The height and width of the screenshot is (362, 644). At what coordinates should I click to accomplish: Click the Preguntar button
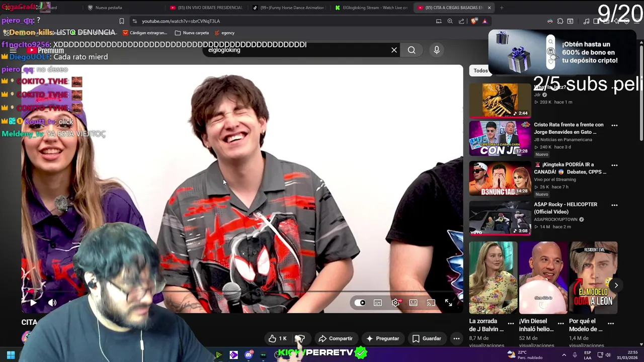[x=382, y=338]
